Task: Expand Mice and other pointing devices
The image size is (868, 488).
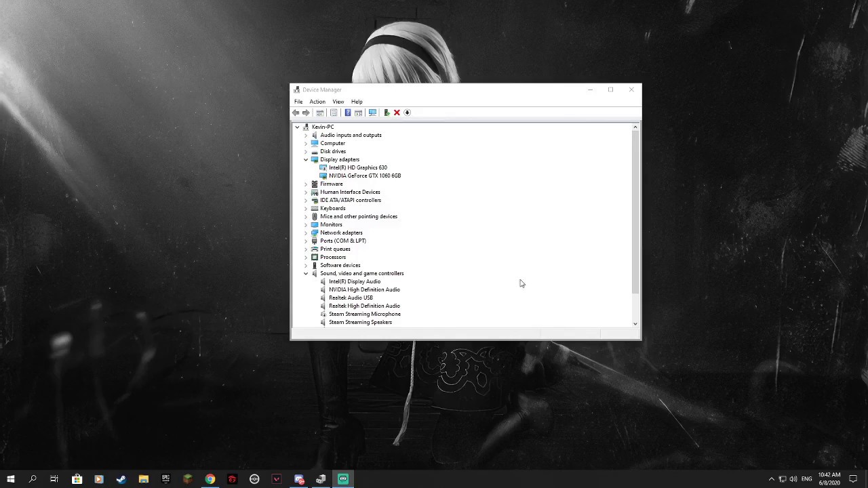Action: [305, 216]
